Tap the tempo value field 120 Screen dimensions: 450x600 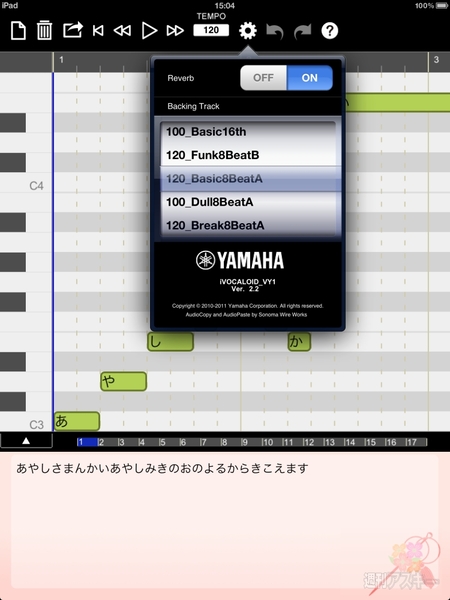[211, 30]
